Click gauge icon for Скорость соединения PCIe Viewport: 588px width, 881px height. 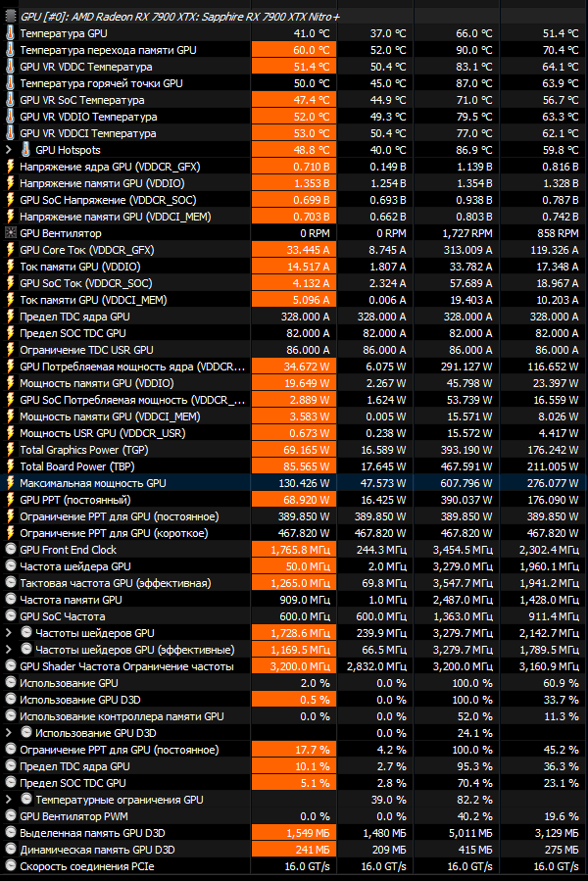pyautogui.click(x=10, y=866)
